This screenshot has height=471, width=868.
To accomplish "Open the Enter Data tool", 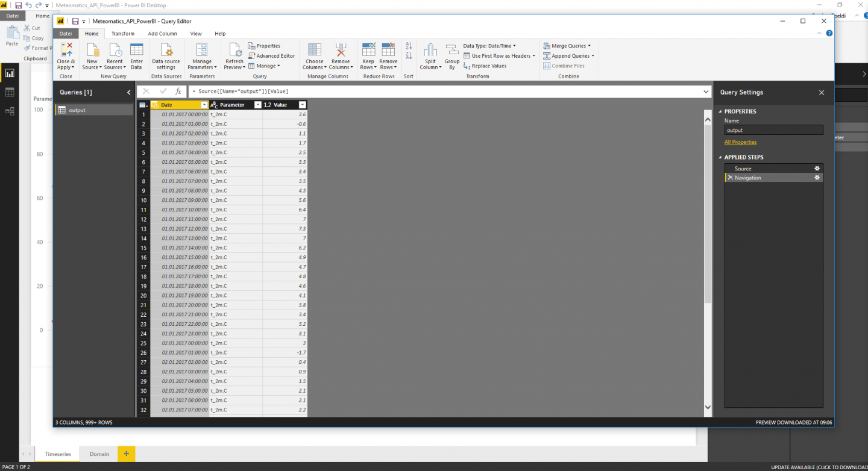I will click(137, 50).
